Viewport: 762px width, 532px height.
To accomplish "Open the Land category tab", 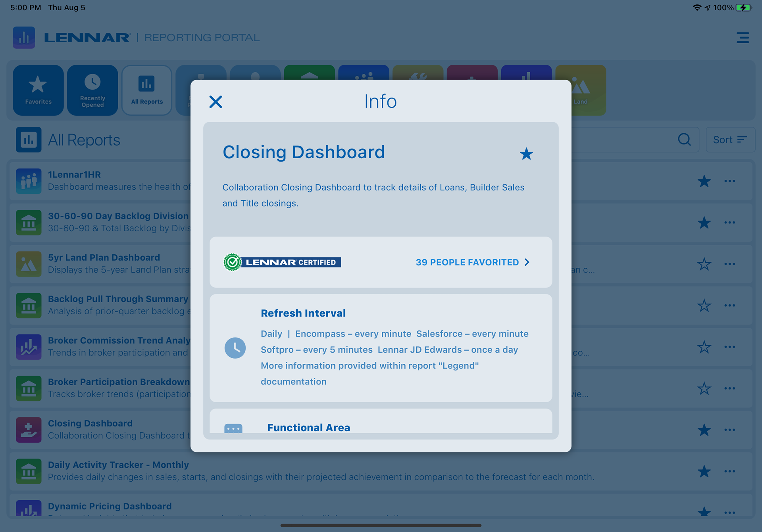I will pyautogui.click(x=588, y=90).
